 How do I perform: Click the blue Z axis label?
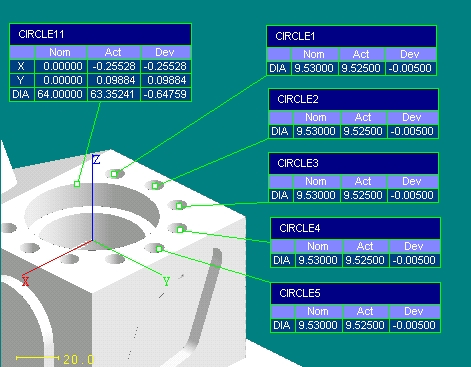pos(96,160)
